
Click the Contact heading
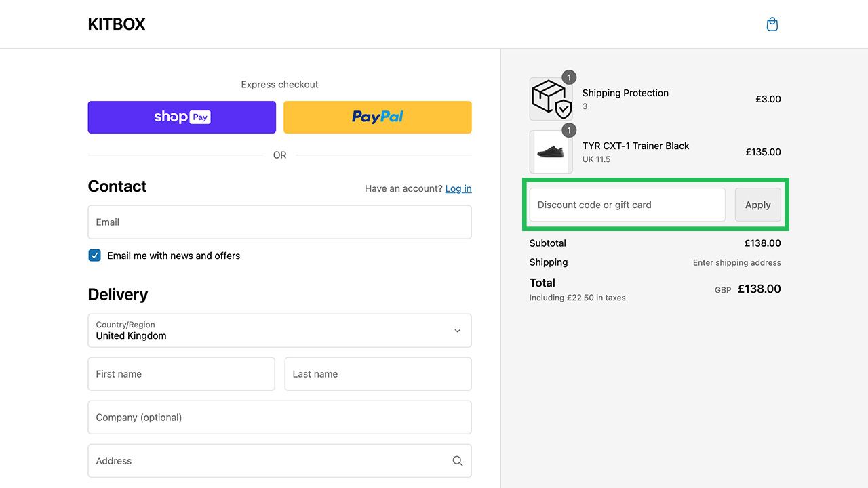pyautogui.click(x=117, y=186)
